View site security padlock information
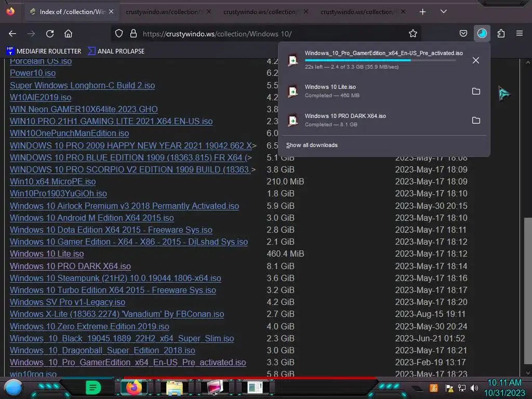Screen dimensions: 532x399 click(x=134, y=34)
